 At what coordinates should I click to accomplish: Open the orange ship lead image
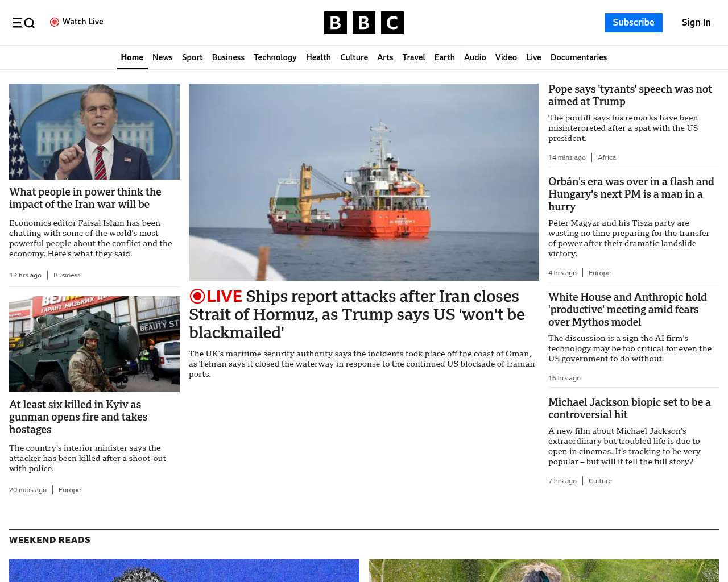(364, 182)
